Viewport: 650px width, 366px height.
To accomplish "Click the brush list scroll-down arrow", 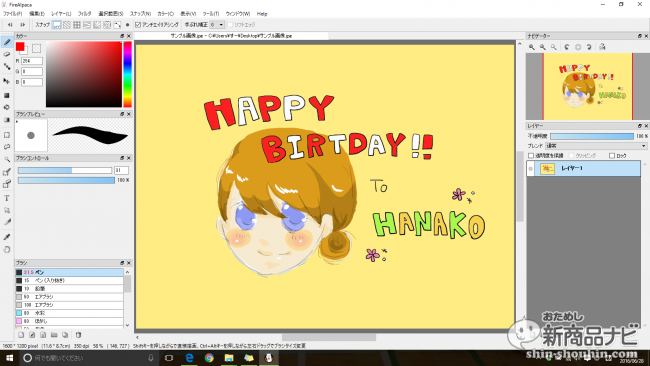I will [128, 325].
